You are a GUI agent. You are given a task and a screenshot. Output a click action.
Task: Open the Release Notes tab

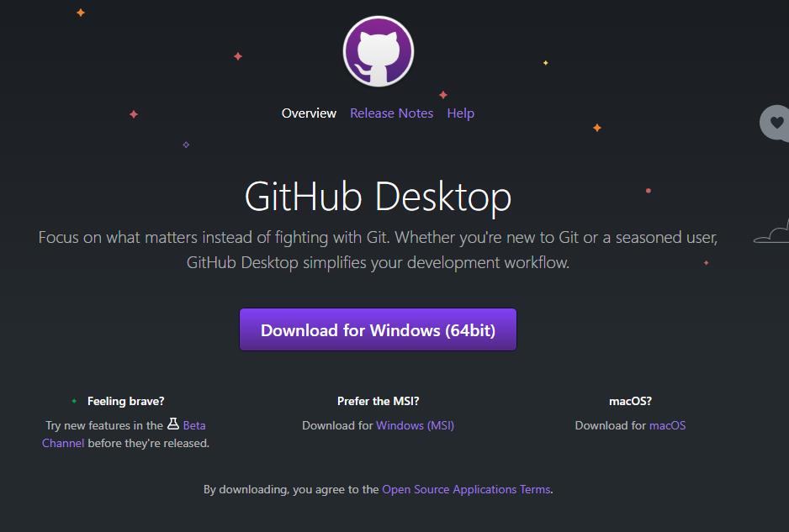(x=391, y=113)
